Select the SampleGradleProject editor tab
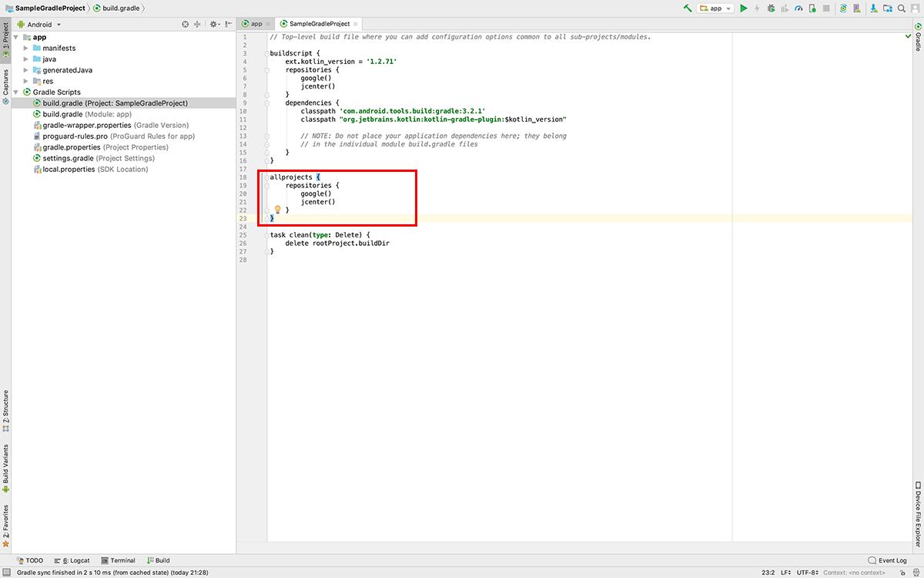This screenshot has width=924, height=578. coord(318,23)
